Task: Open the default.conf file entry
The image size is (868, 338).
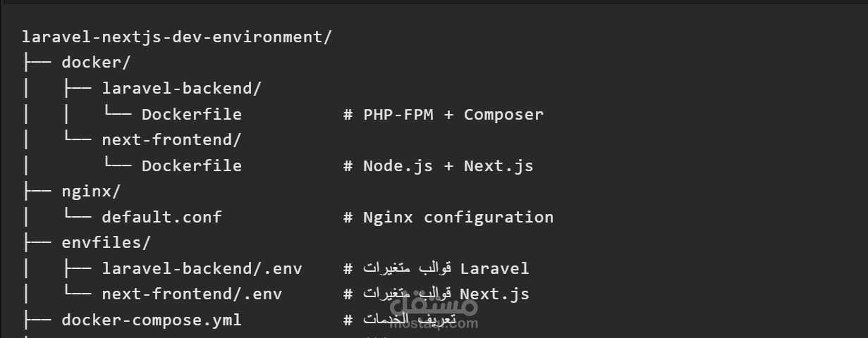Action: (161, 217)
